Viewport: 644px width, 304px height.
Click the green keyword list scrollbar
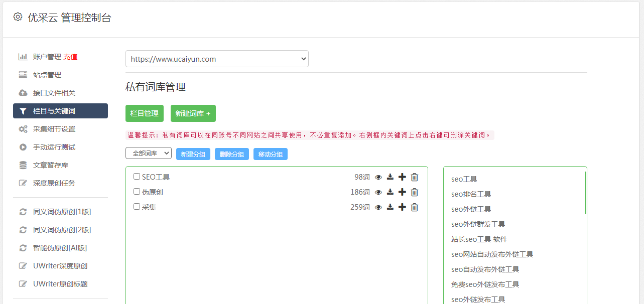tap(585, 193)
